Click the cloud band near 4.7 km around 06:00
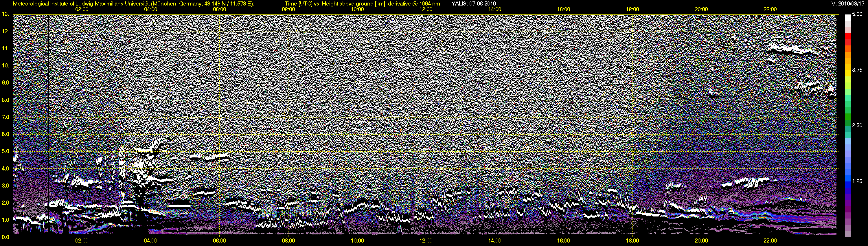868x246 pixels. click(209, 157)
